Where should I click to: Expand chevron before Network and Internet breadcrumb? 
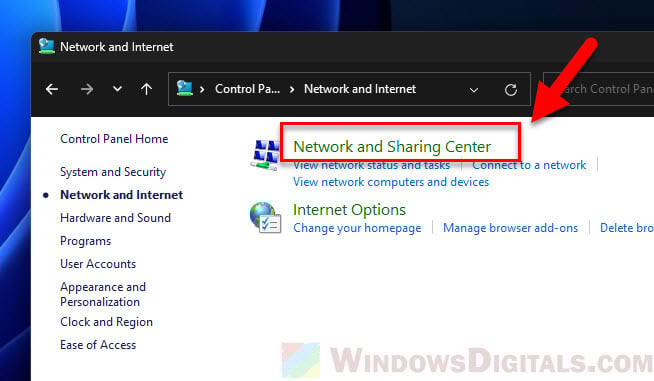[292, 89]
